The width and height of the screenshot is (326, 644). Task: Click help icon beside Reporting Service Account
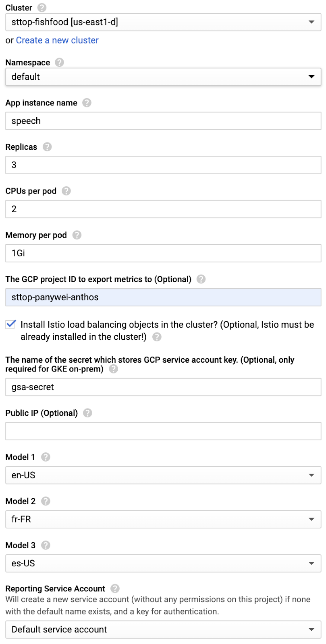(x=115, y=588)
